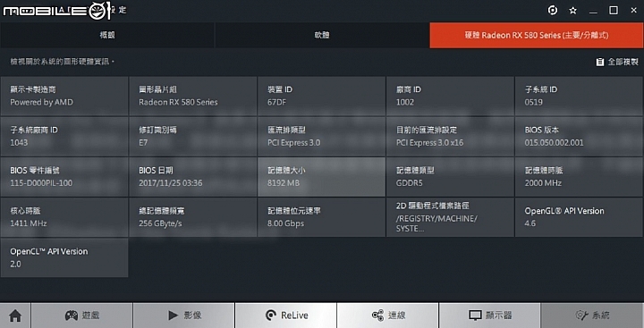Screen dimensions: 644x328
Task: Click the clipboard icon beside 全部複製
Action: click(600, 62)
